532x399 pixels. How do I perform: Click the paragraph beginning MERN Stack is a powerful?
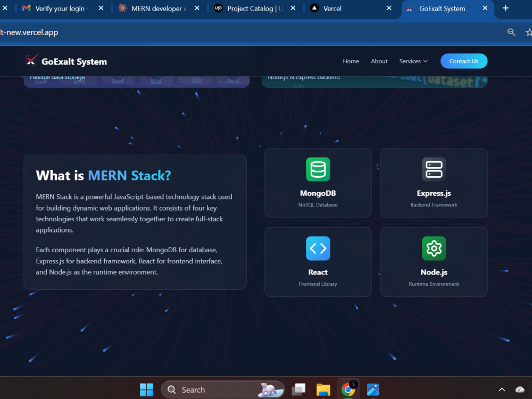(x=134, y=213)
